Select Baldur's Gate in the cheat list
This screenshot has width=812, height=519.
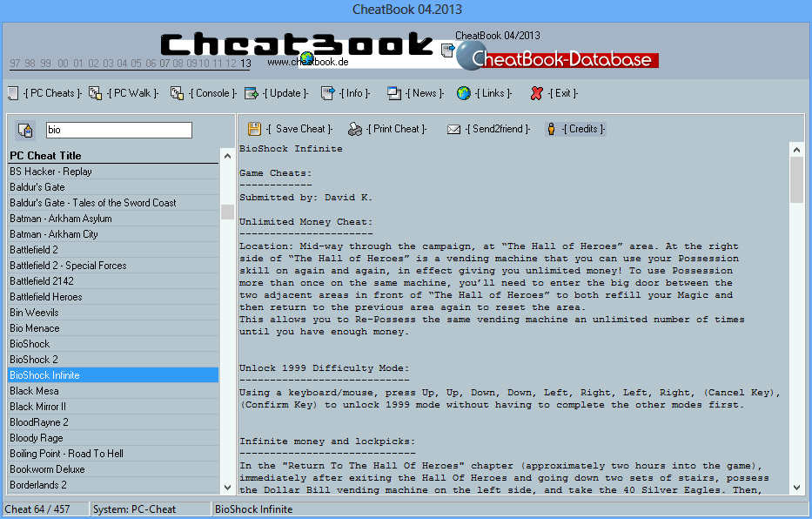pyautogui.click(x=113, y=187)
